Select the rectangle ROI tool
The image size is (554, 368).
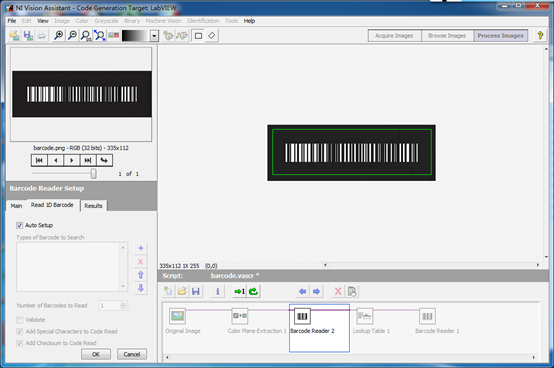198,36
